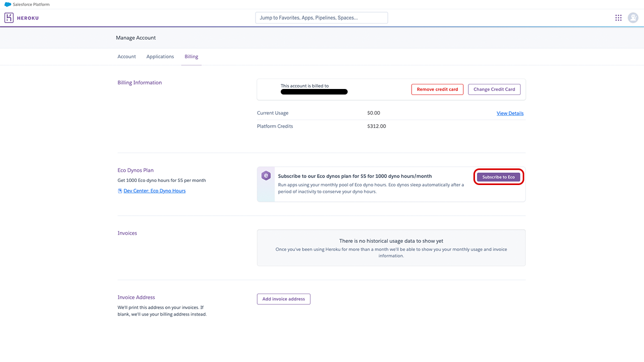The width and height of the screenshot is (644, 362).
Task: Open the user avatar account menu
Action: [x=633, y=18]
